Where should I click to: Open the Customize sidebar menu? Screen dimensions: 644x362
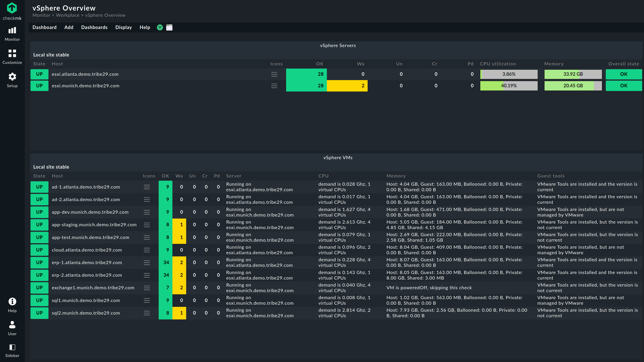12,57
